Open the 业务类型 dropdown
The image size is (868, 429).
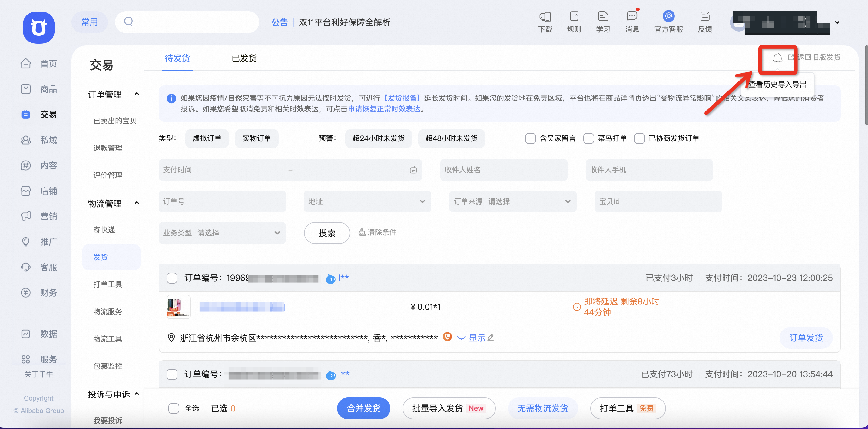[222, 233]
